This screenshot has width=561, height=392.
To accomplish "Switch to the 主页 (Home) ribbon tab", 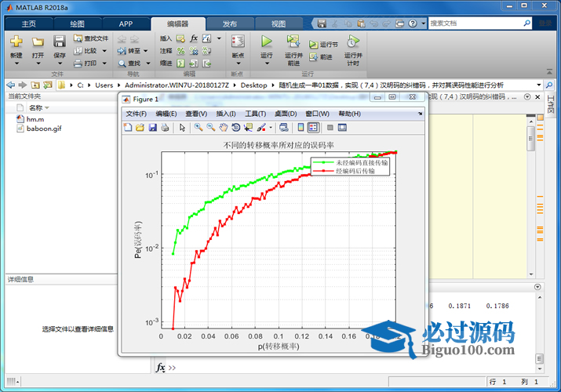I will tap(29, 24).
